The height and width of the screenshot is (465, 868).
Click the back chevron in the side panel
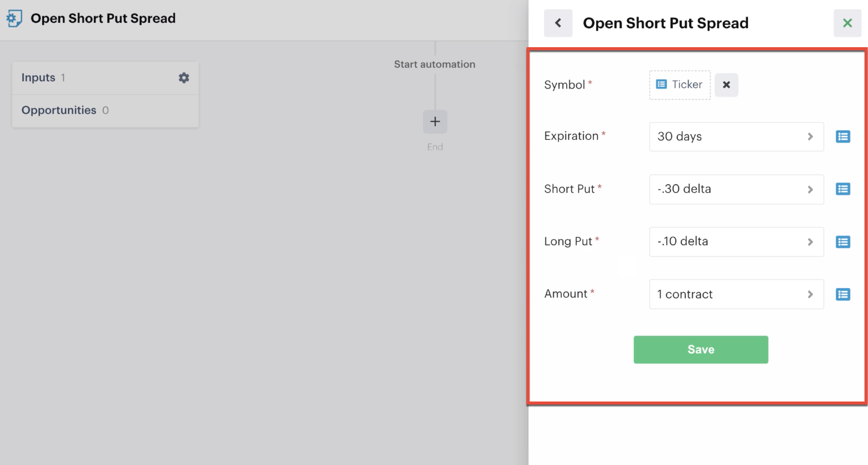click(558, 23)
